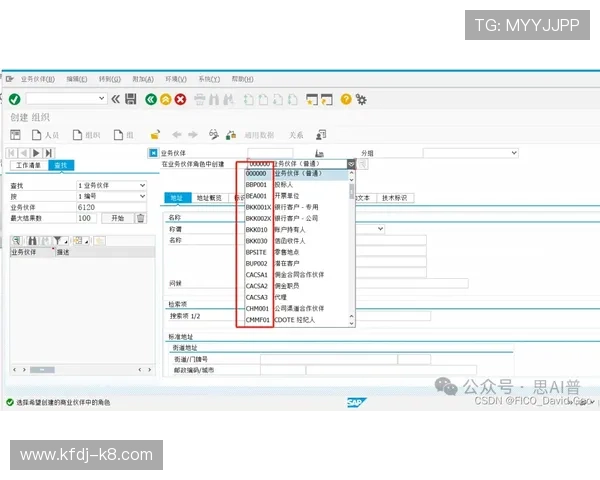
Task: Click the Open Business Partner folder icon
Action: 155,135
